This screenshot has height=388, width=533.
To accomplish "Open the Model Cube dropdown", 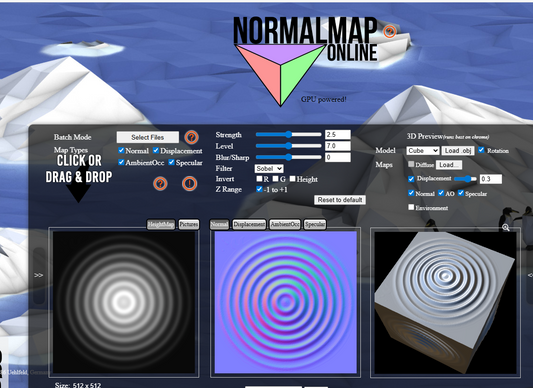I will 423,150.
